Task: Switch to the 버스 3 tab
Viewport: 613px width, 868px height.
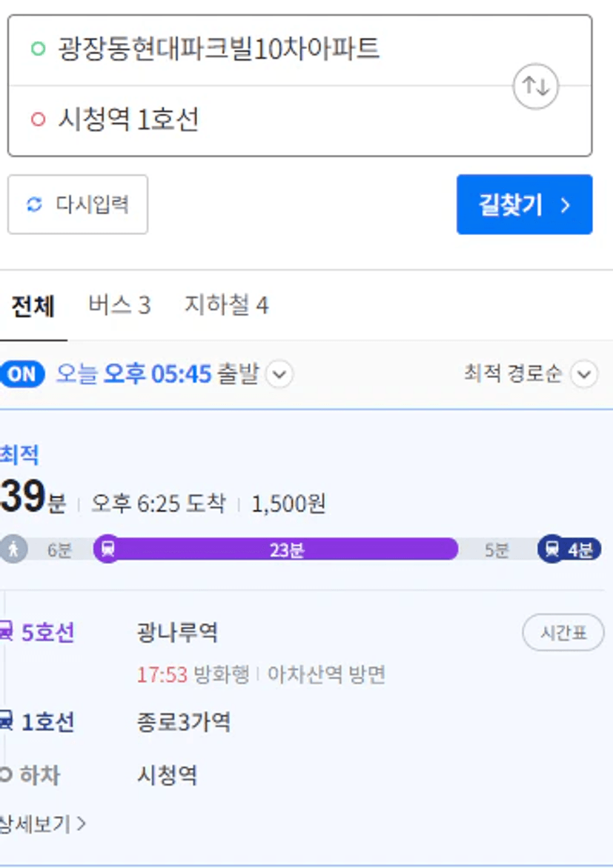Action: pyautogui.click(x=119, y=305)
